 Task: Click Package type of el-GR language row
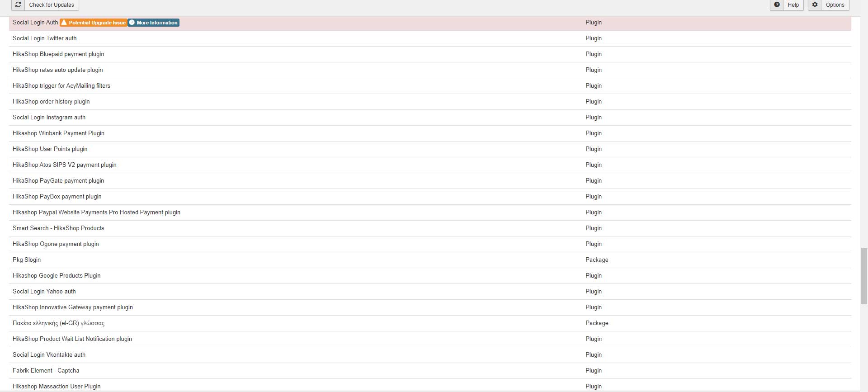click(597, 323)
